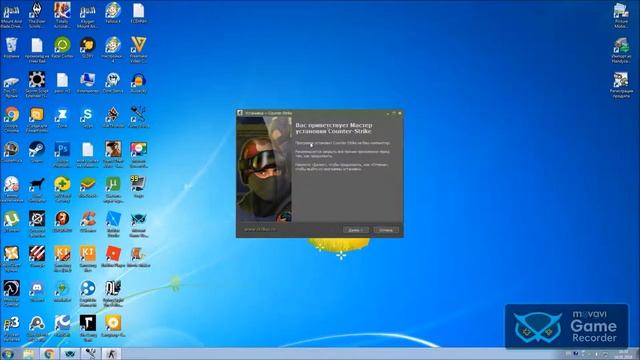Click the Windows Start button
The width and height of the screenshot is (640, 360).
tap(8, 354)
